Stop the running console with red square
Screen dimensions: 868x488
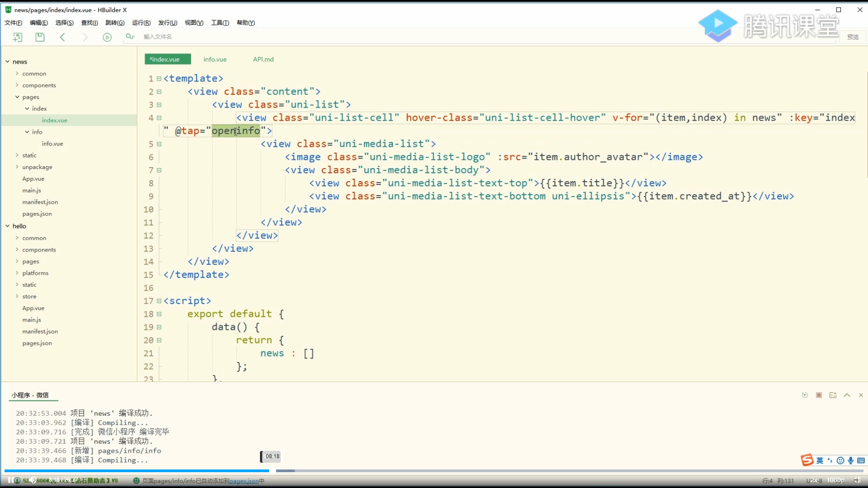coord(819,395)
